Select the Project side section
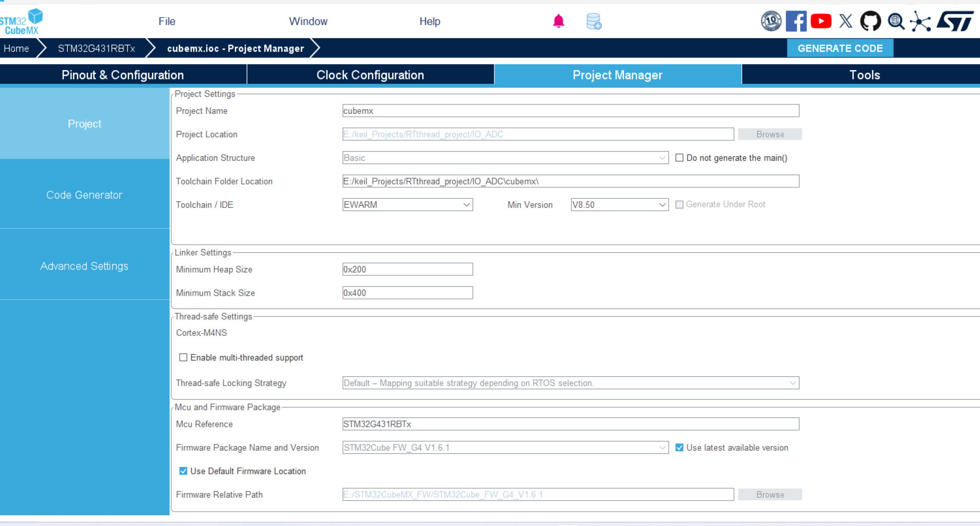980x526 pixels. coord(85,123)
